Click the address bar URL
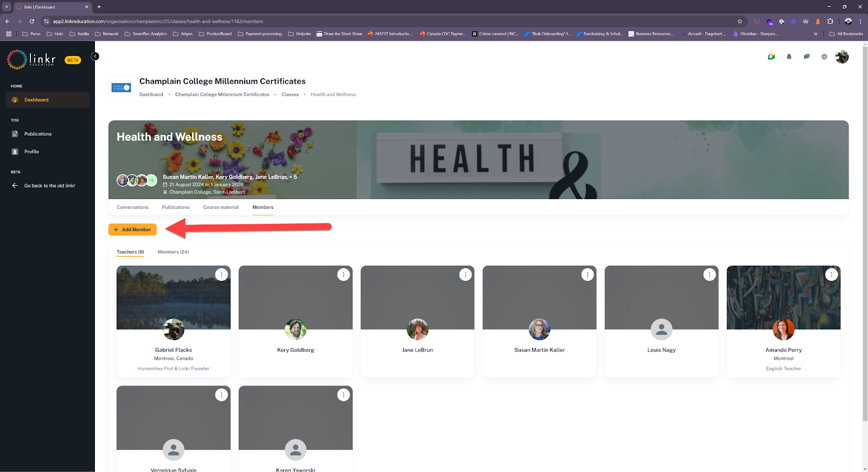The width and height of the screenshot is (868, 472). tap(158, 21)
